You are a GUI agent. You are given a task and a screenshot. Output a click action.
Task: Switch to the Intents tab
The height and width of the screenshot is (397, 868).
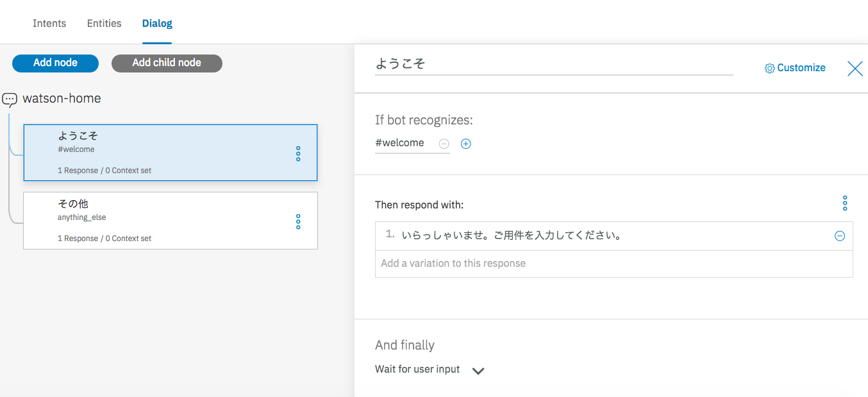click(49, 23)
